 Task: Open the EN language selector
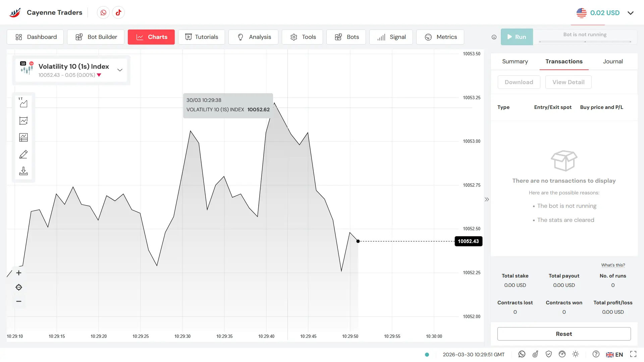click(614, 355)
